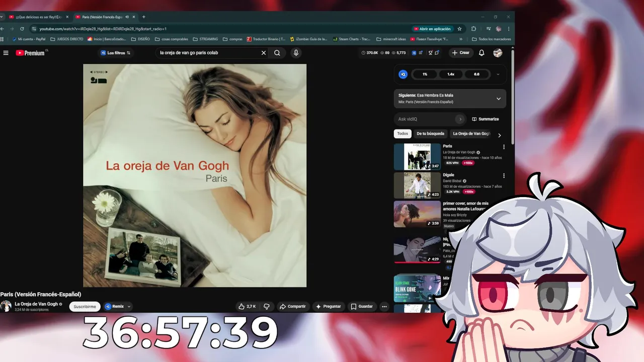Screen dimensions: 644x362
Task: Open the notifications bell
Action: (x=481, y=53)
